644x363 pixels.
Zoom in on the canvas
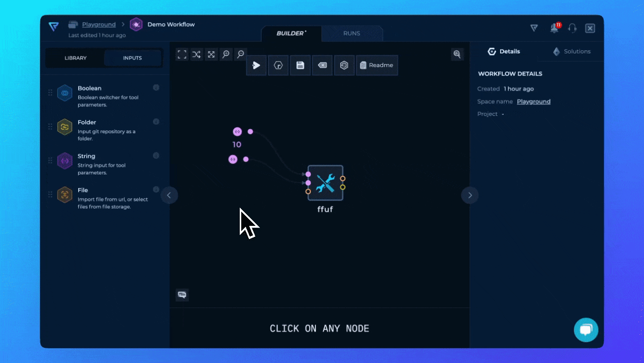[226, 54]
